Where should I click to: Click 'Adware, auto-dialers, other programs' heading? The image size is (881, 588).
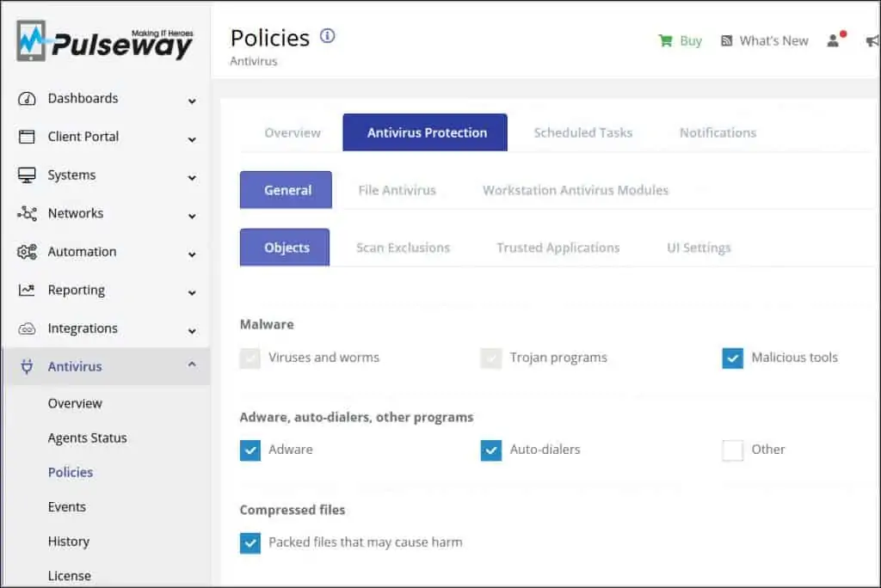point(357,417)
